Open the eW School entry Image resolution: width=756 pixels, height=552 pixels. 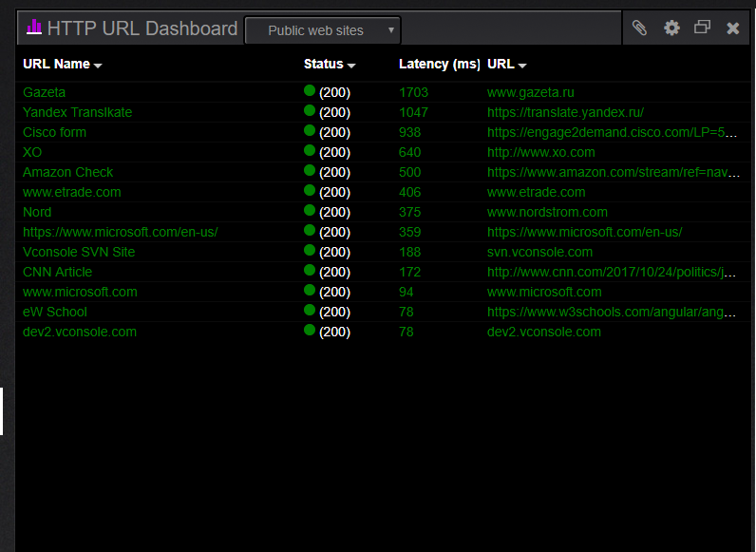55,312
